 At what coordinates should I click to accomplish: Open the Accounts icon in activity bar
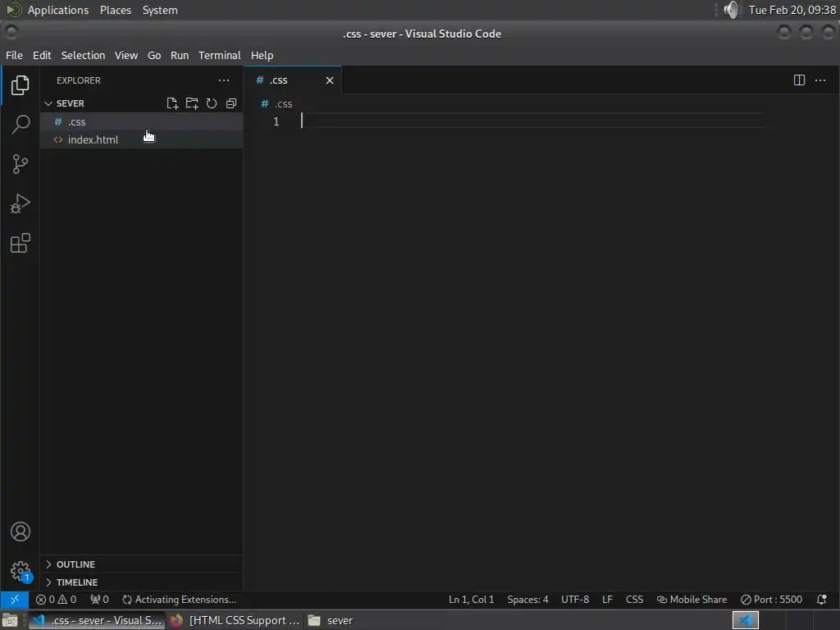coord(20,532)
